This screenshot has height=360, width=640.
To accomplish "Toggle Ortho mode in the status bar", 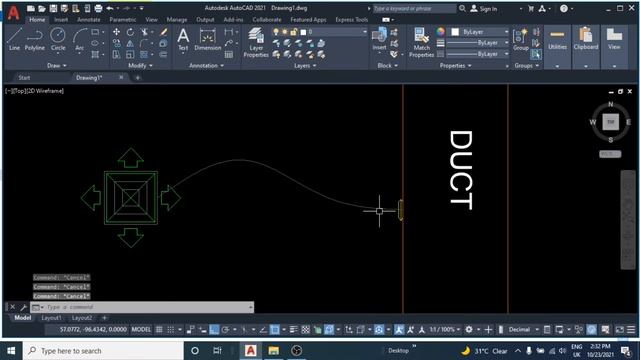I will click(214, 329).
